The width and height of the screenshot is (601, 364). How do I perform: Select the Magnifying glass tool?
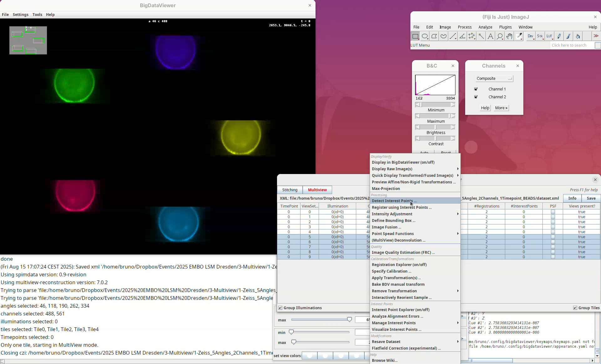pos(500,36)
